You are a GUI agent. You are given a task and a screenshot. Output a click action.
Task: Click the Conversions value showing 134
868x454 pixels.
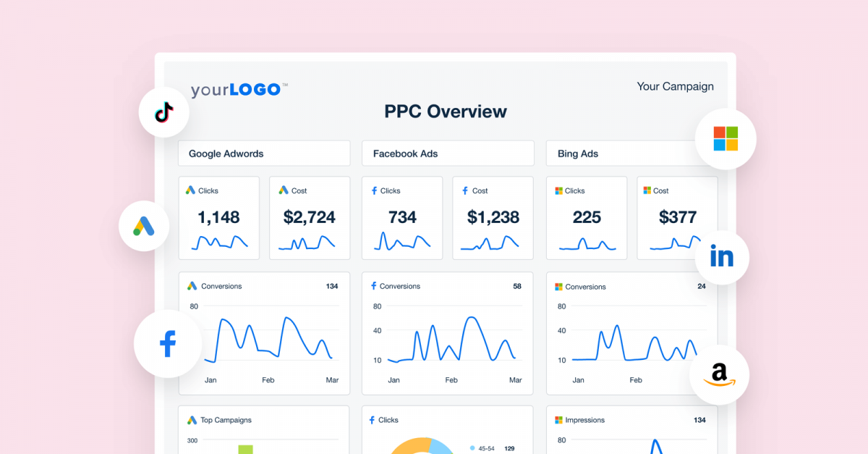click(331, 286)
